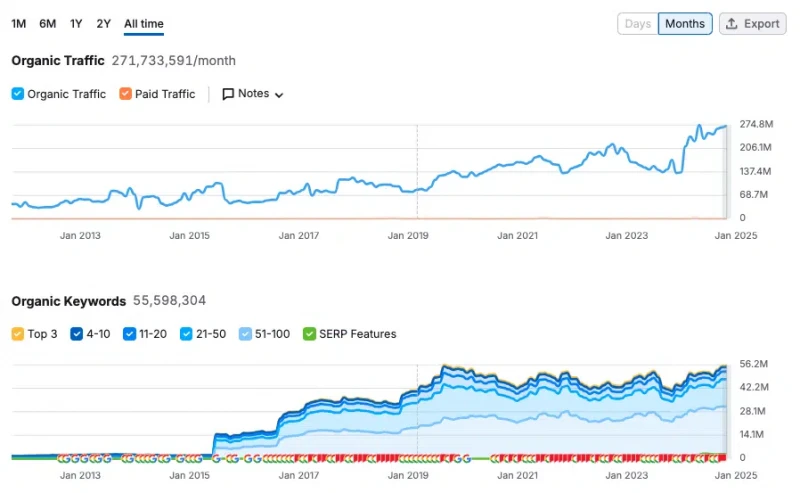Click the 55,598,304 organic keywords value

[x=169, y=301]
